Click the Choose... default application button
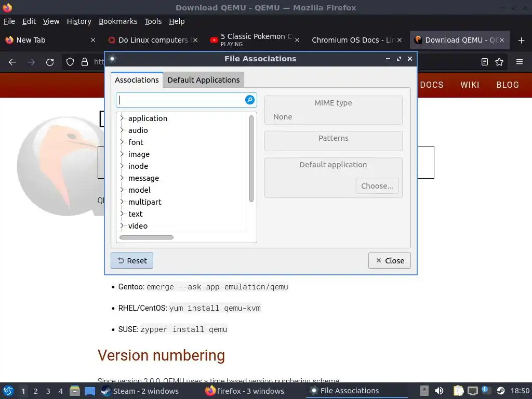The image size is (532, 399). (377, 186)
